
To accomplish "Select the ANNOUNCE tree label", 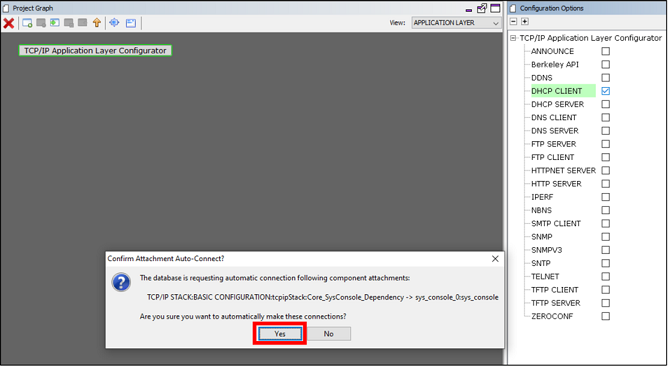I will [553, 51].
